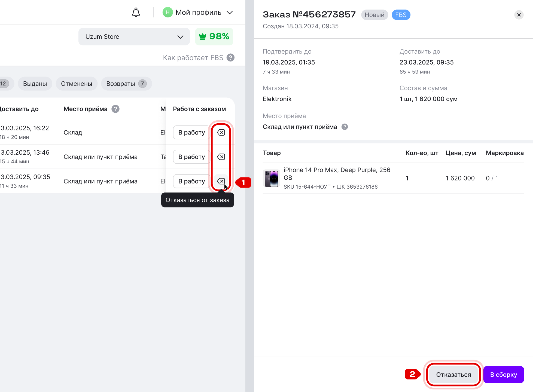Viewport: 533px width, 392px height.
Task: Click В работу for the 16:22 order
Action: point(191,132)
